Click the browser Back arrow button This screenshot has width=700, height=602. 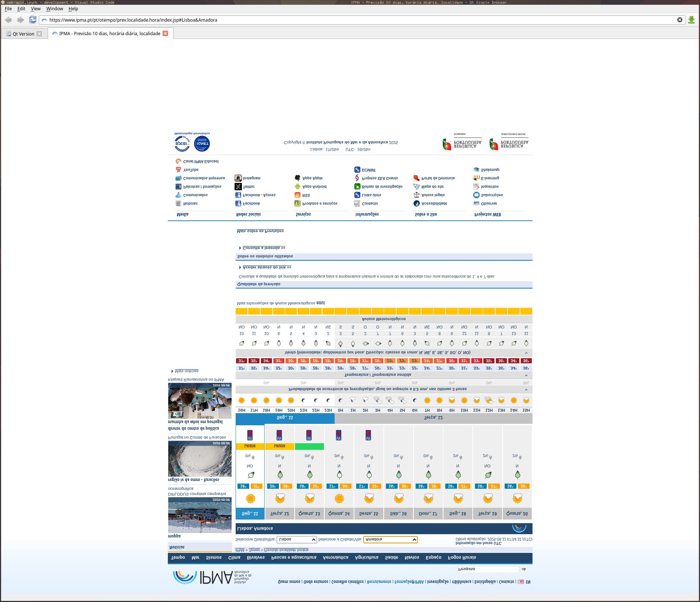click(x=8, y=20)
